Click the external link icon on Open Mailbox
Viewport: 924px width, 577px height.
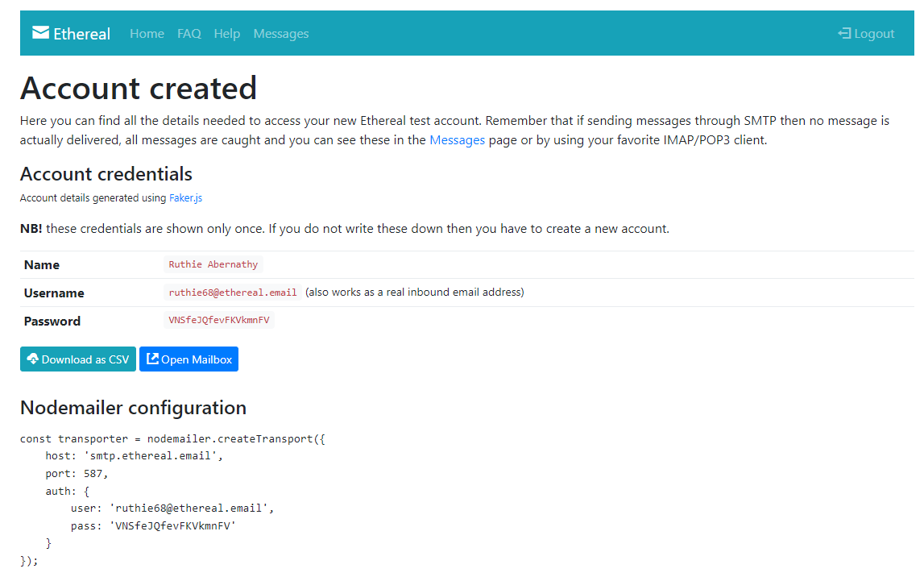click(152, 359)
